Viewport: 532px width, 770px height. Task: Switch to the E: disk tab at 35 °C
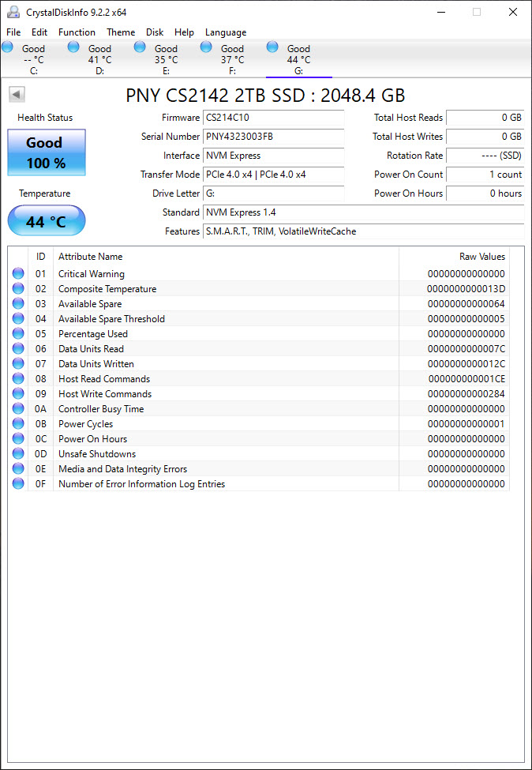click(167, 59)
